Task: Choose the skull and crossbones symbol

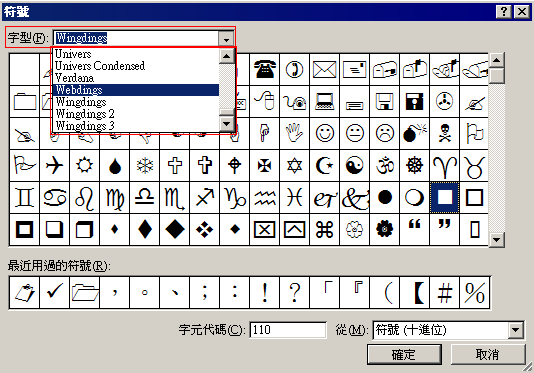Action: click(444, 133)
